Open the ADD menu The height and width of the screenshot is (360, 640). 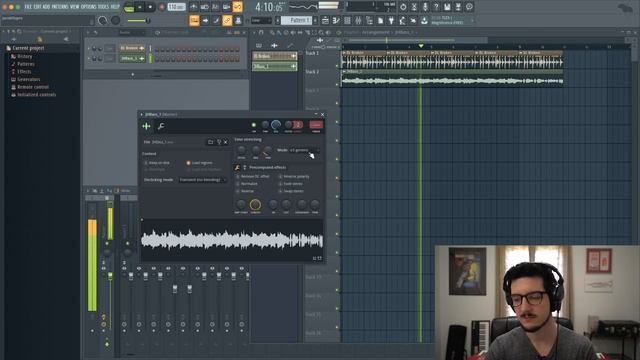[46, 7]
